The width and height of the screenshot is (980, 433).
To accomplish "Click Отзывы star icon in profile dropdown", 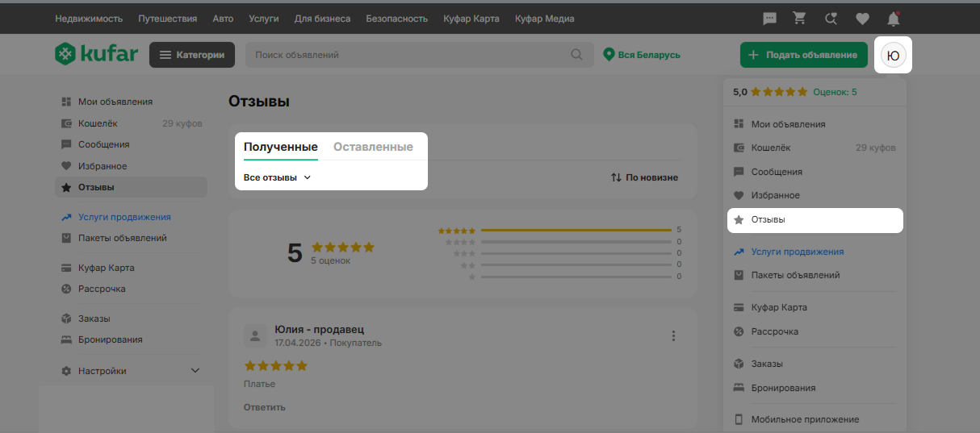I will (x=738, y=219).
